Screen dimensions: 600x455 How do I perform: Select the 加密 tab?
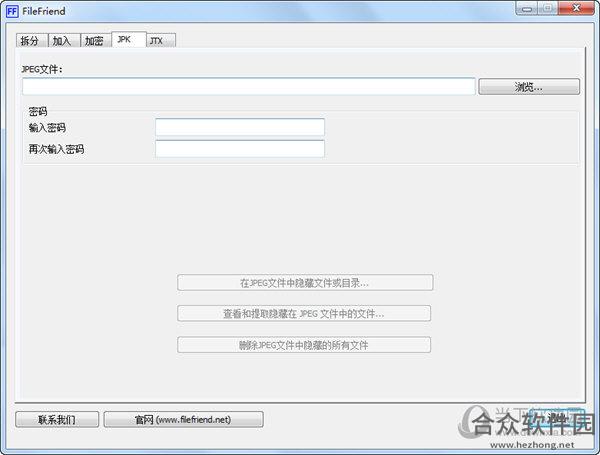(x=96, y=41)
